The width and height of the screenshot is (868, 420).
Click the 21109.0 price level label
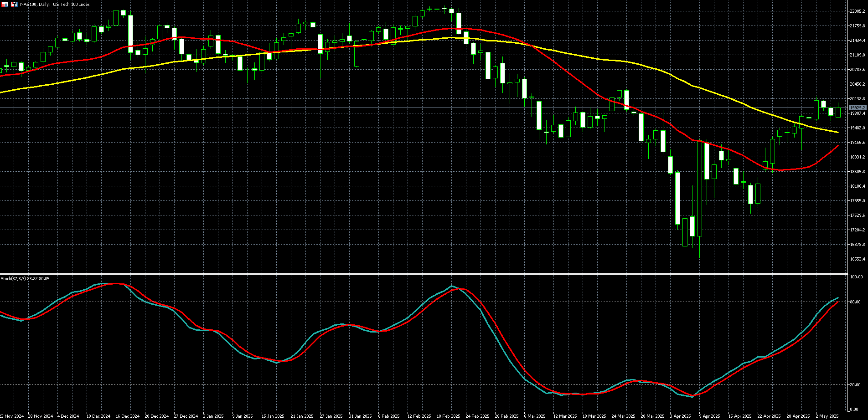[857, 55]
